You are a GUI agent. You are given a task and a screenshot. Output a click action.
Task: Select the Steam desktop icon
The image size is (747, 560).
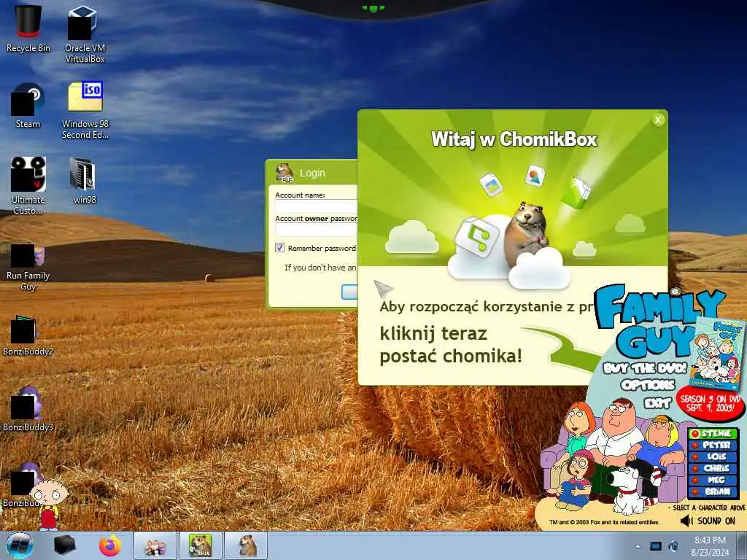(28, 106)
